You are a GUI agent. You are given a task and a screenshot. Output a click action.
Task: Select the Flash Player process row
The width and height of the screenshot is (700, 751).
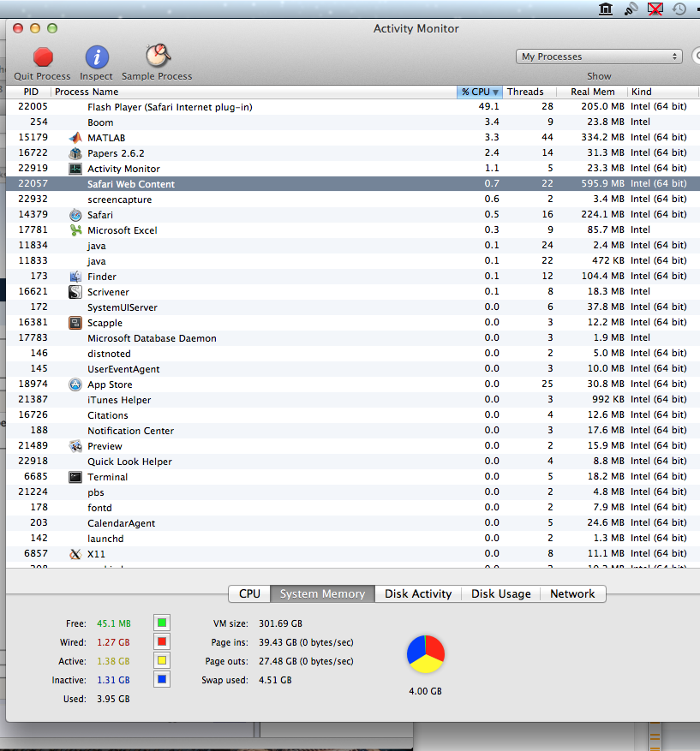tap(353, 107)
